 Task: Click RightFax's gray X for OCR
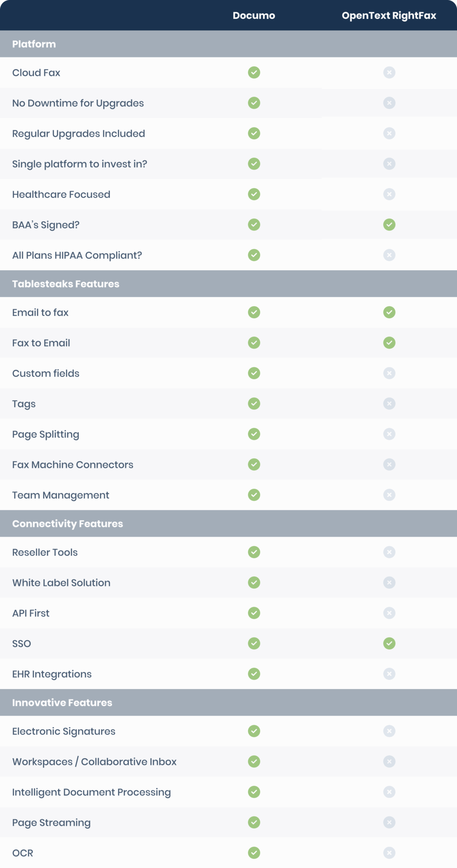(x=389, y=853)
